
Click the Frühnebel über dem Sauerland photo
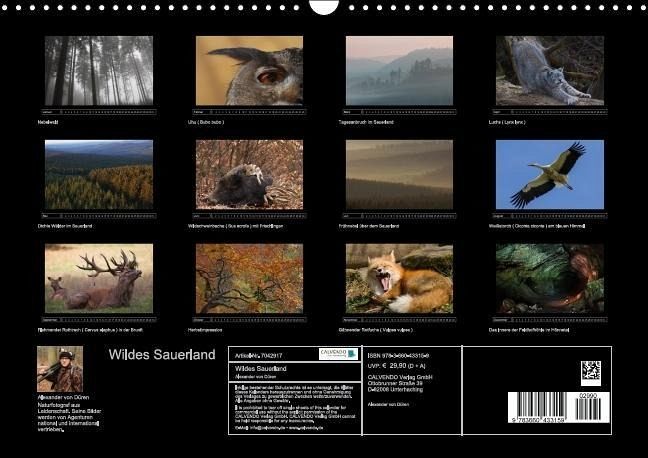pyautogui.click(x=399, y=174)
